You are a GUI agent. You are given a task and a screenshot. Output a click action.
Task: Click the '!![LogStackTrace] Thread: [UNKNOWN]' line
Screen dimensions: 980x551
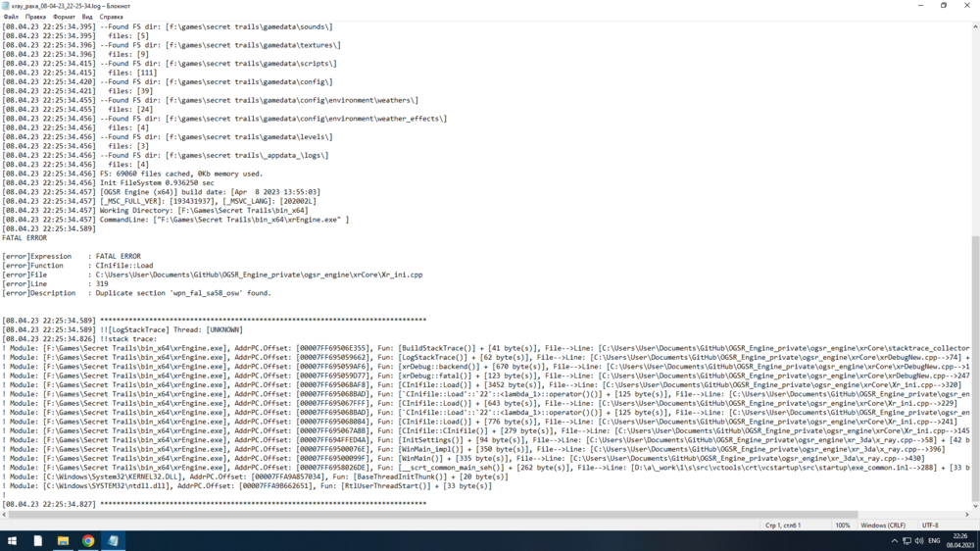(x=122, y=330)
